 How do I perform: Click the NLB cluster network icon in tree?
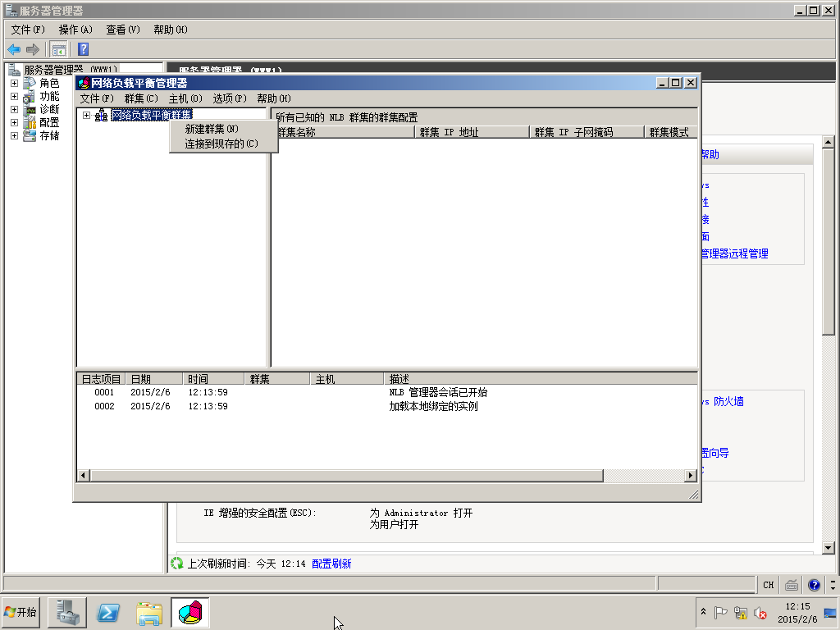(x=101, y=115)
